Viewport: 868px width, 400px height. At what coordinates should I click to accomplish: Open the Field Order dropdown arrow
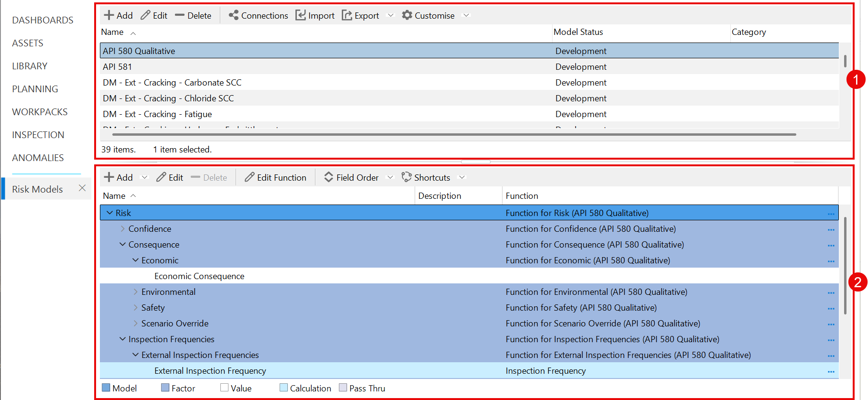point(390,177)
